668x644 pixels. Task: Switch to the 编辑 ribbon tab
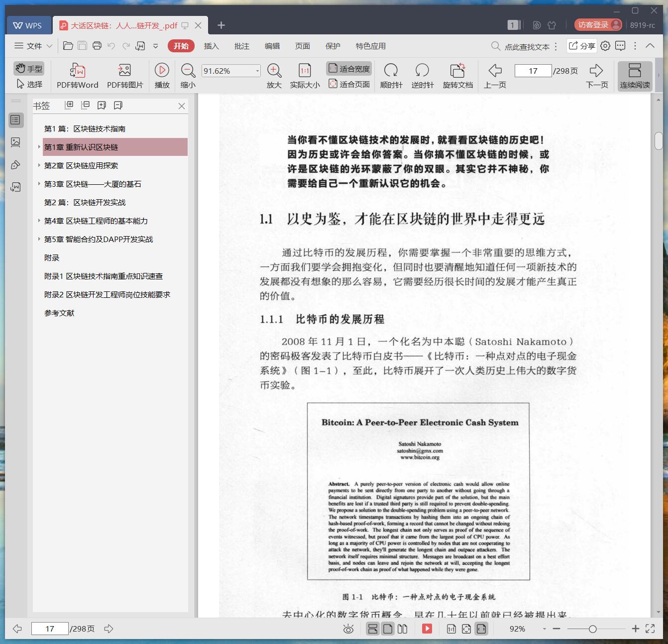coord(272,46)
